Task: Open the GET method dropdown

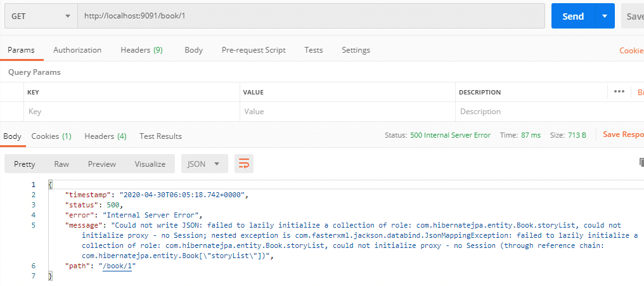Action: pyautogui.click(x=41, y=16)
